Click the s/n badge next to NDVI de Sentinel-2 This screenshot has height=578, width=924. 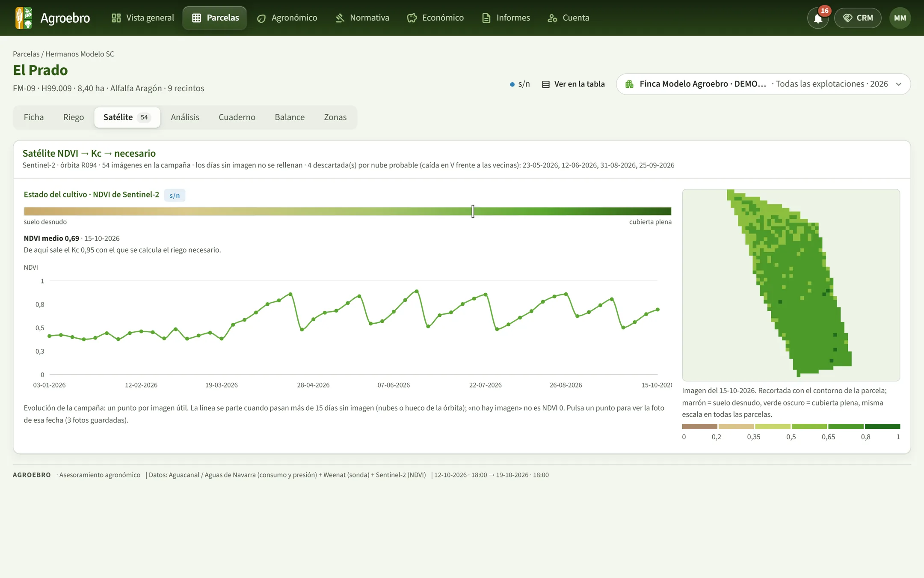pos(175,195)
